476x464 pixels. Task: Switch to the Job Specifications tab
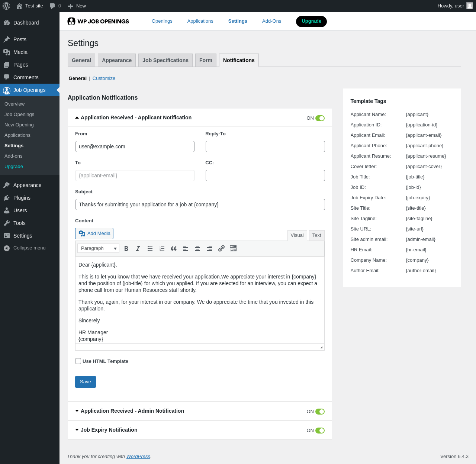tap(165, 60)
